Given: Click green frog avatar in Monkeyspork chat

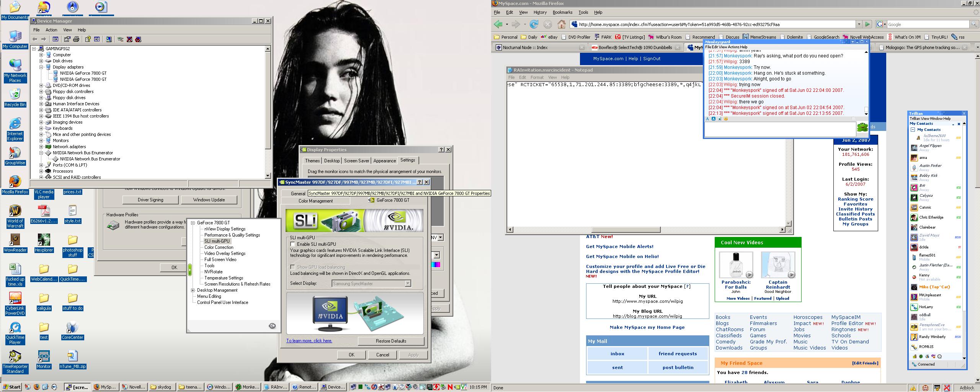Looking at the screenshot, I should (x=862, y=127).
